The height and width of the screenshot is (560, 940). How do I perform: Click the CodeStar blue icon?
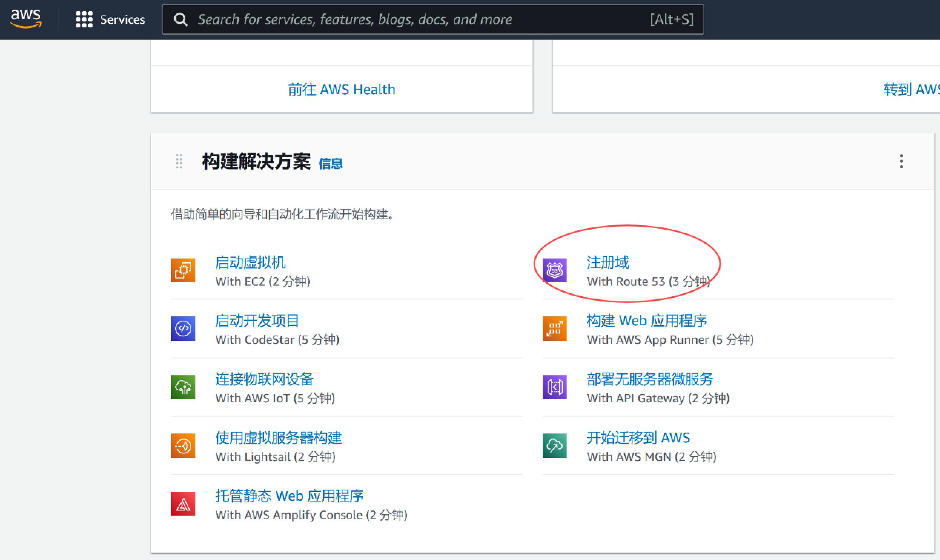coord(183,328)
